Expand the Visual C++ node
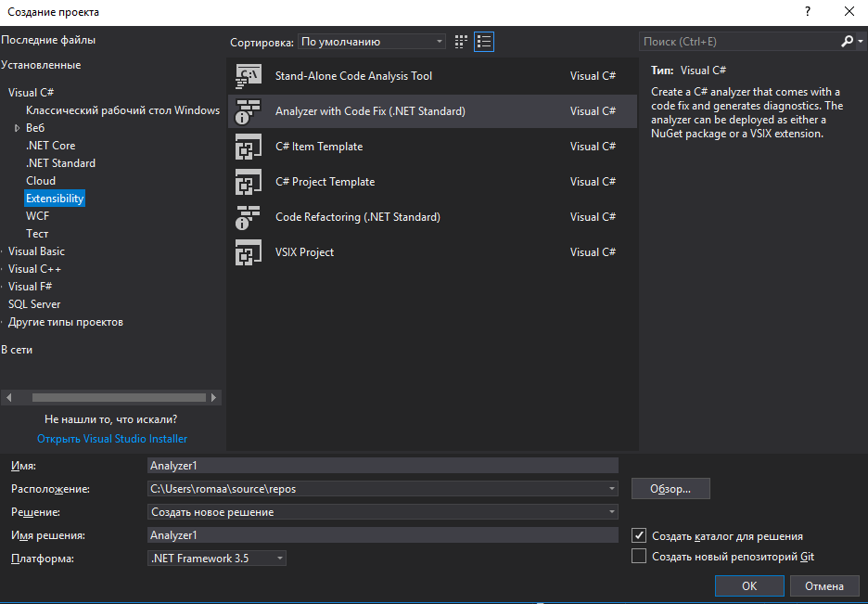The image size is (868, 604). (x=2, y=270)
